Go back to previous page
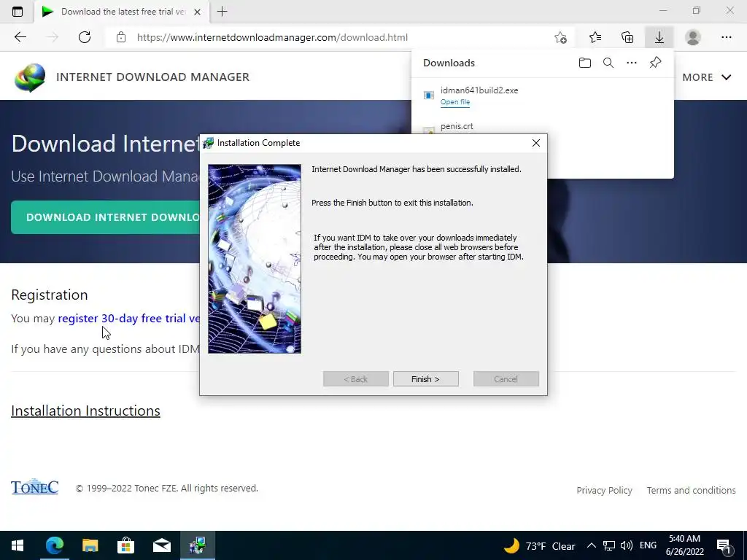Screen dimensions: 747x560 tap(20, 37)
